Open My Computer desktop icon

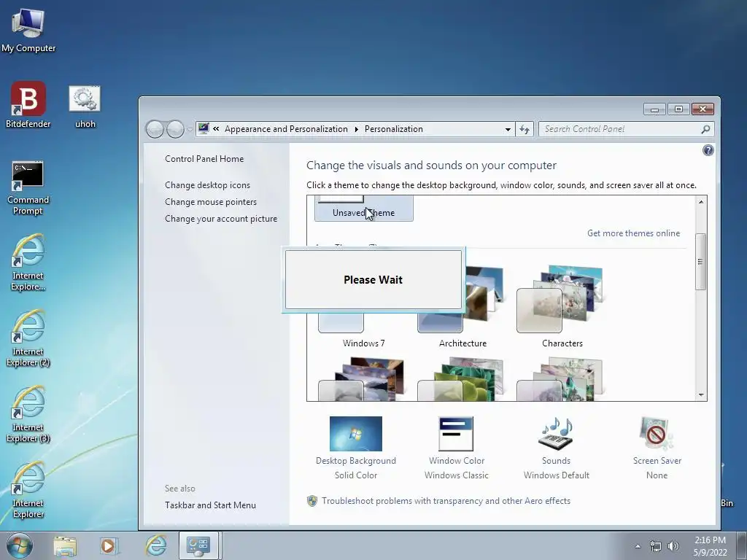pyautogui.click(x=28, y=29)
